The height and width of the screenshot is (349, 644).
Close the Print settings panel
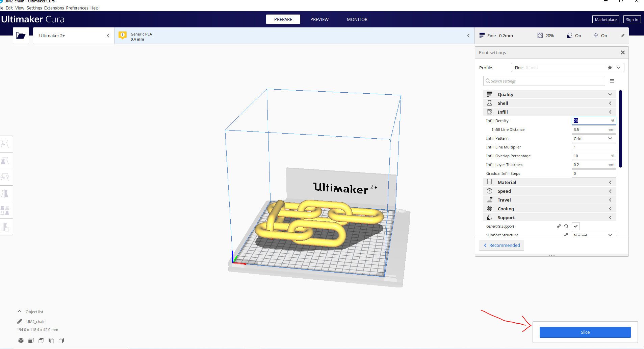(622, 52)
